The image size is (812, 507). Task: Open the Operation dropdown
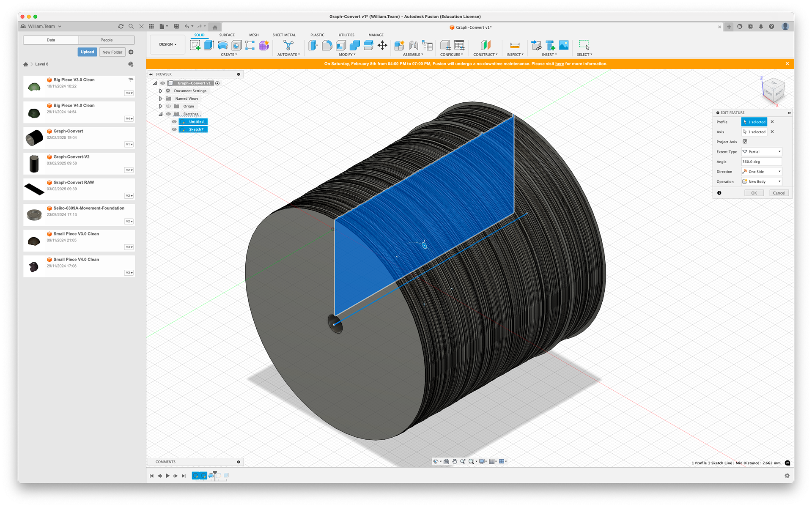761,182
